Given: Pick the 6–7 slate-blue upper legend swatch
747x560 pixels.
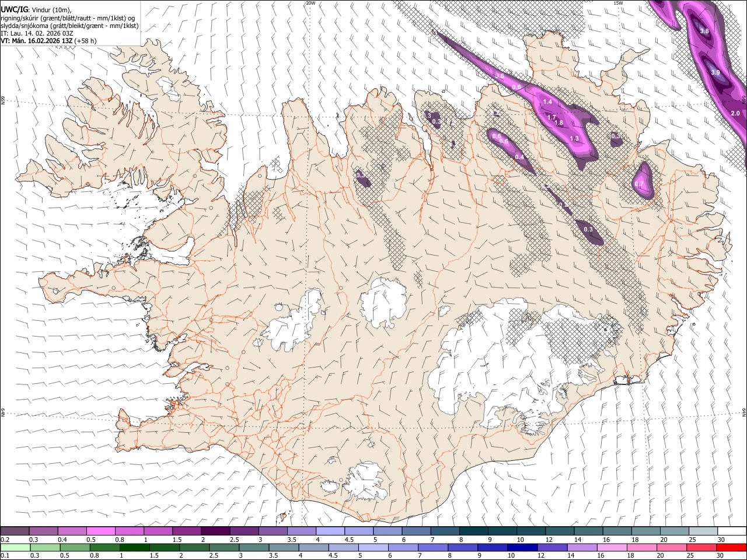Looking at the screenshot, I should coord(417,531).
